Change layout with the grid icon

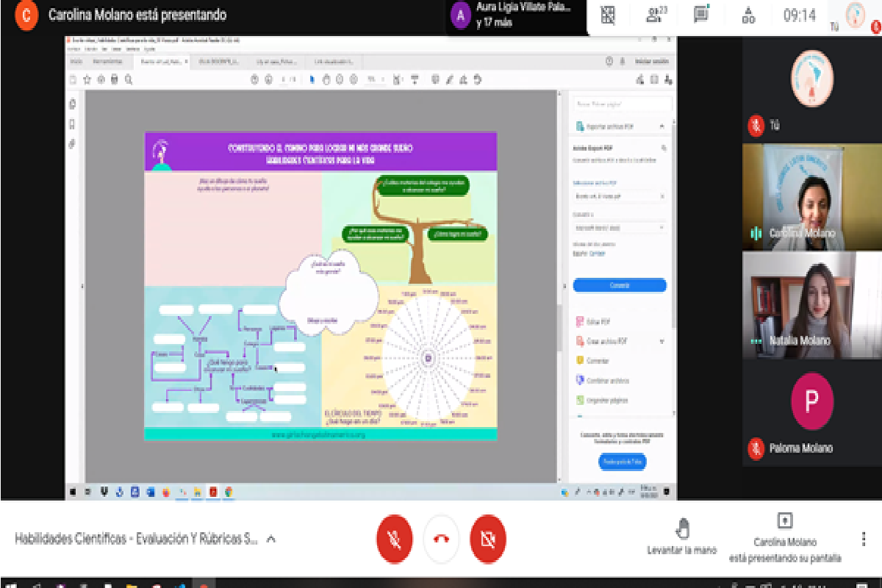(607, 15)
